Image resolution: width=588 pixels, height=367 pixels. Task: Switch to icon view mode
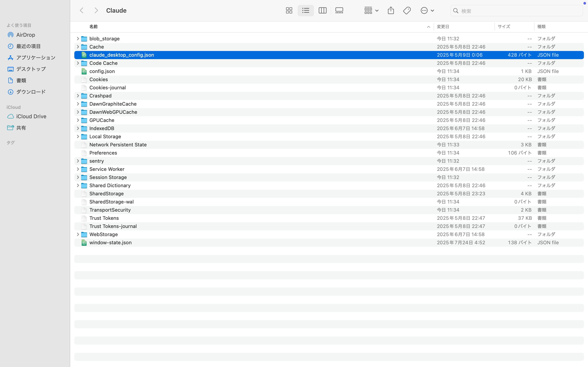point(289,10)
